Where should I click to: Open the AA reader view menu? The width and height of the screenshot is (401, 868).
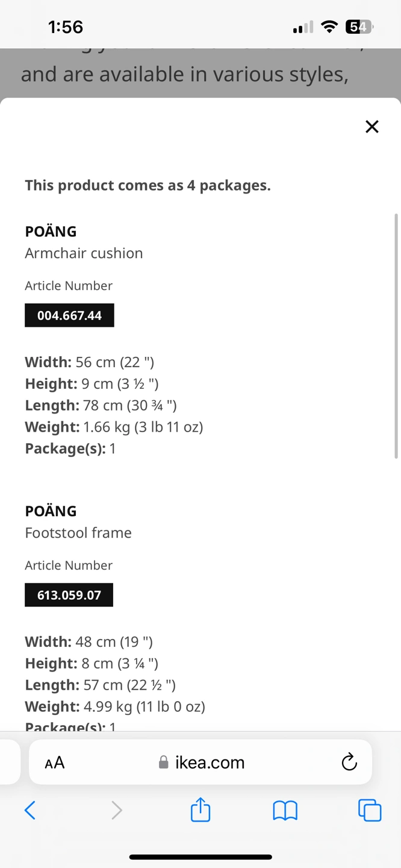click(x=55, y=763)
